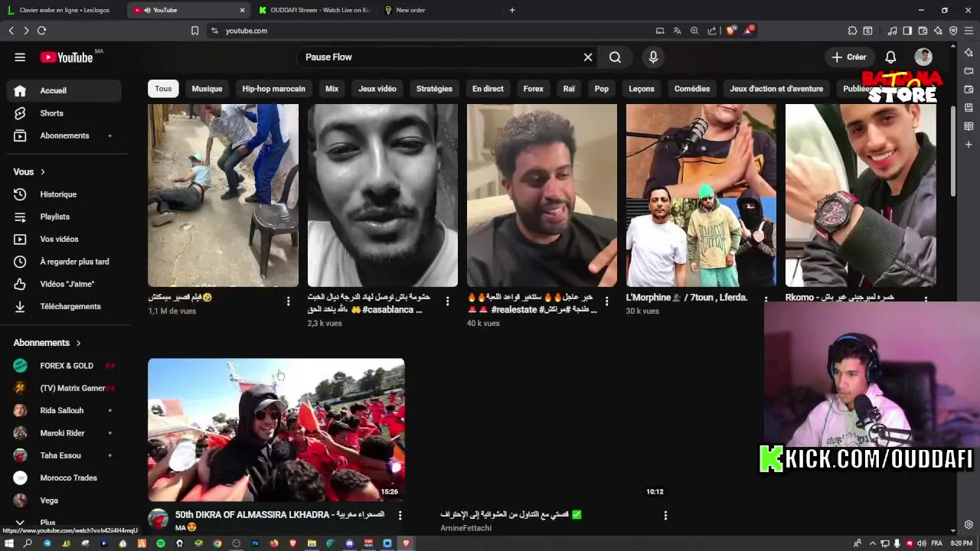The width and height of the screenshot is (980, 551).
Task: Open the Taha Essou channel
Action: pyautogui.click(x=64, y=455)
